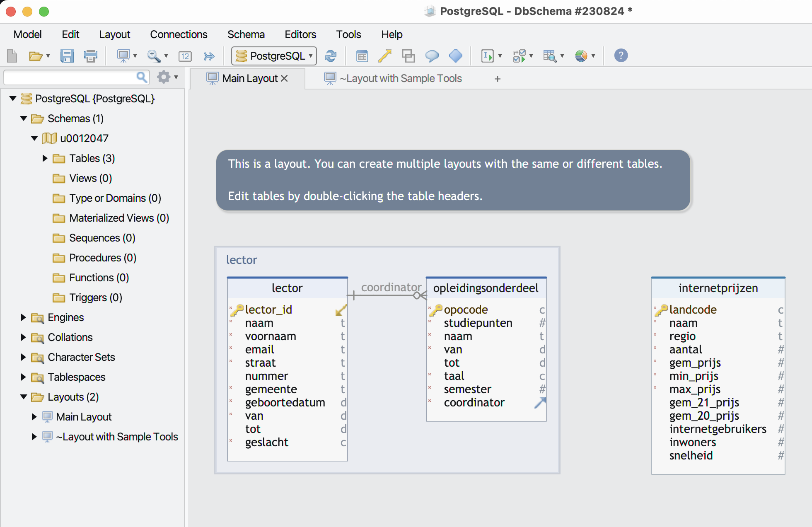Add a new layout with plus button
The image size is (812, 527).
pyautogui.click(x=498, y=79)
